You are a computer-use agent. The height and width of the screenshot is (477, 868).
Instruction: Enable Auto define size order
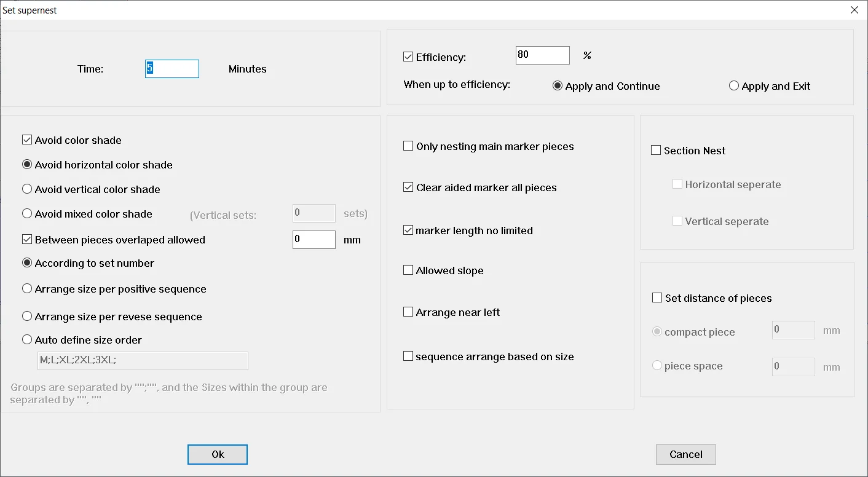[x=27, y=339]
